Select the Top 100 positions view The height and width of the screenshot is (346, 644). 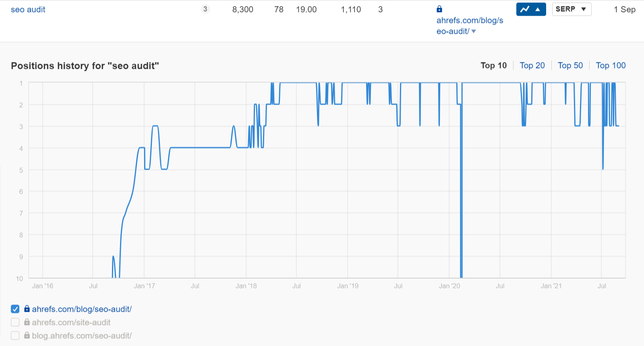click(611, 66)
